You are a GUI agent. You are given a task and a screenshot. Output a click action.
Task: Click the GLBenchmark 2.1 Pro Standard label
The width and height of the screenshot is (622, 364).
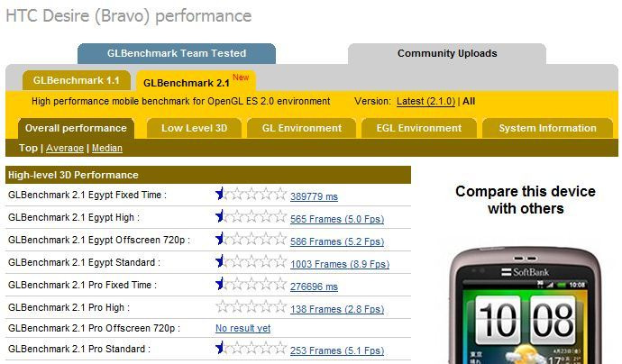tap(79, 349)
